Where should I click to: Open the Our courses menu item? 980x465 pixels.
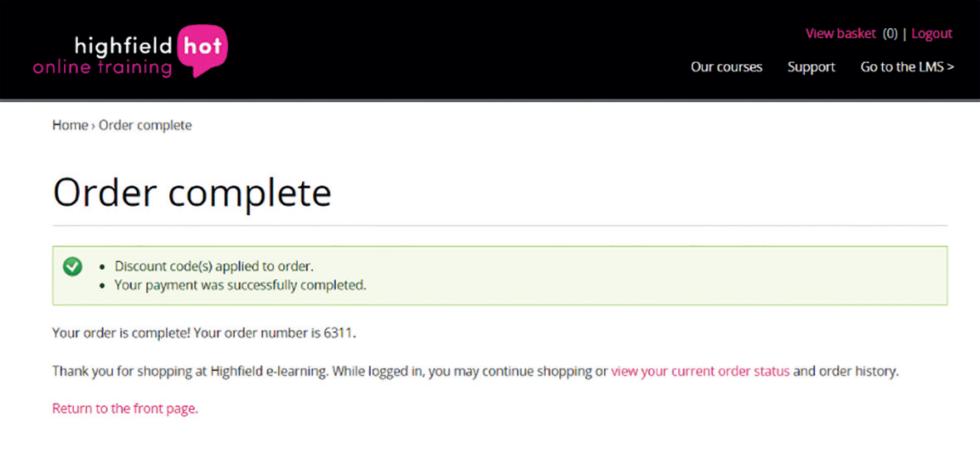click(x=726, y=67)
